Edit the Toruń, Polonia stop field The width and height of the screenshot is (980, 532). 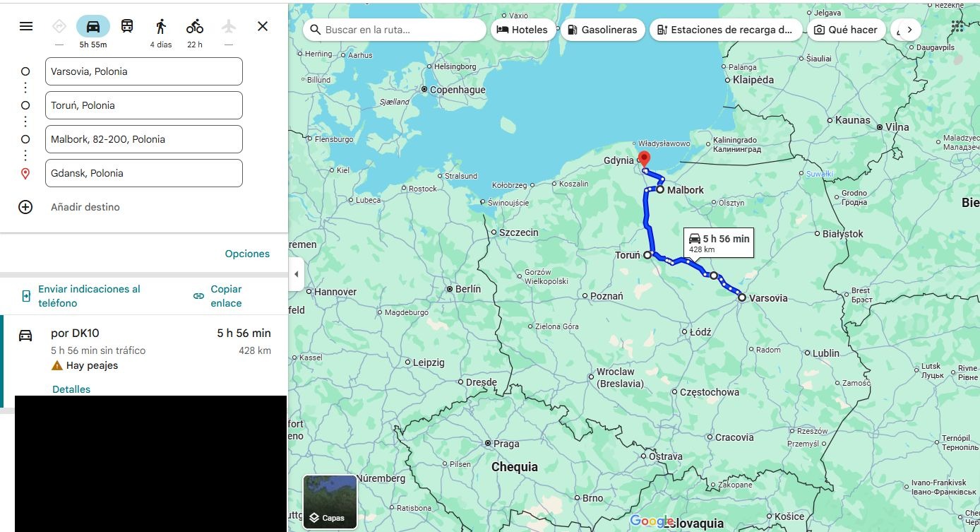[x=144, y=105]
